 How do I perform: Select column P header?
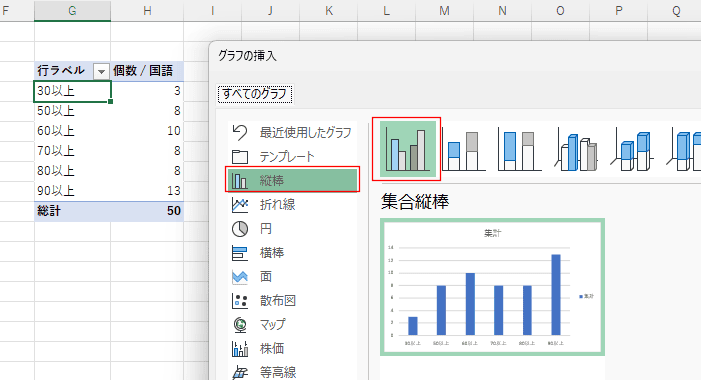(x=619, y=11)
